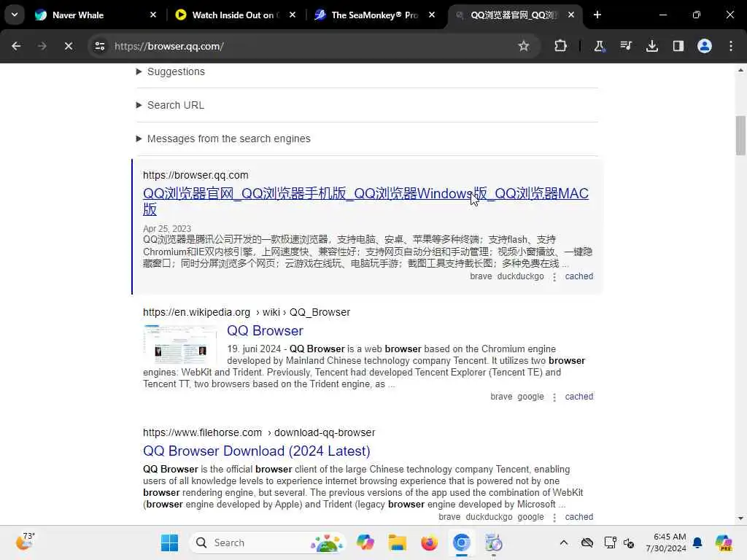
Task: Open QQ Browser Download (2024 Latest) link
Action: [256, 451]
